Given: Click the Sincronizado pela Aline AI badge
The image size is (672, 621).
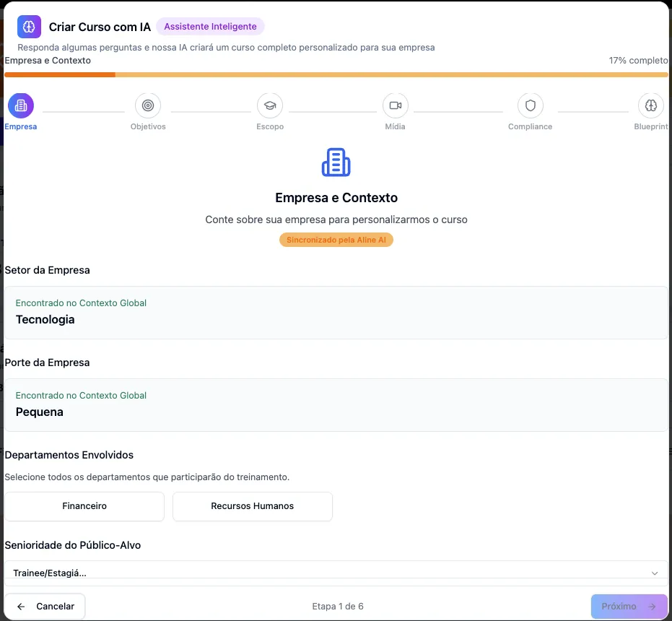Looking at the screenshot, I should pyautogui.click(x=336, y=240).
